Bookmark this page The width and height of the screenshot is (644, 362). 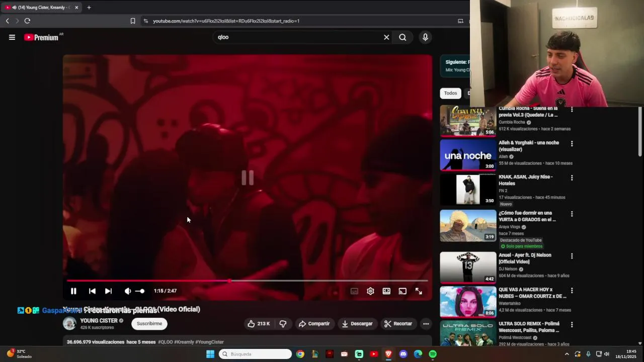point(133,21)
